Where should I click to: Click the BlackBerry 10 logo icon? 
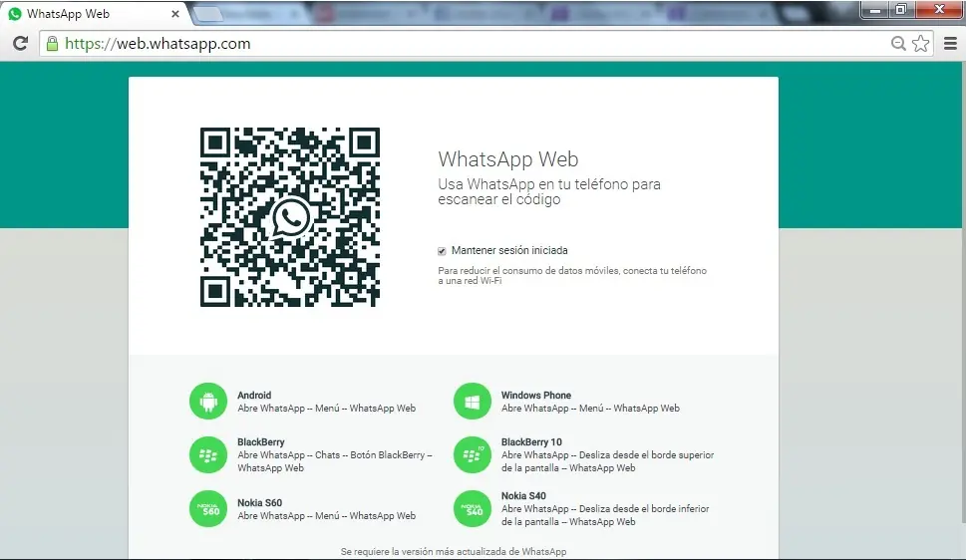tap(472, 454)
